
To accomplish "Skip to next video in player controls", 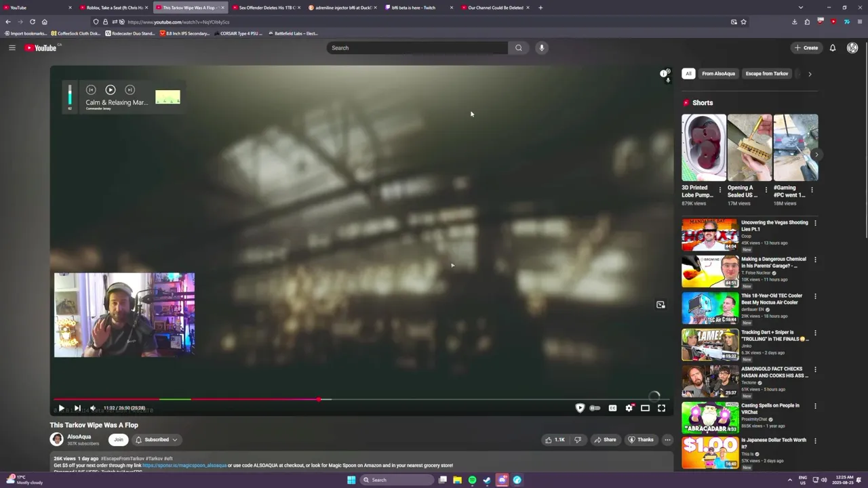I will [x=77, y=408].
